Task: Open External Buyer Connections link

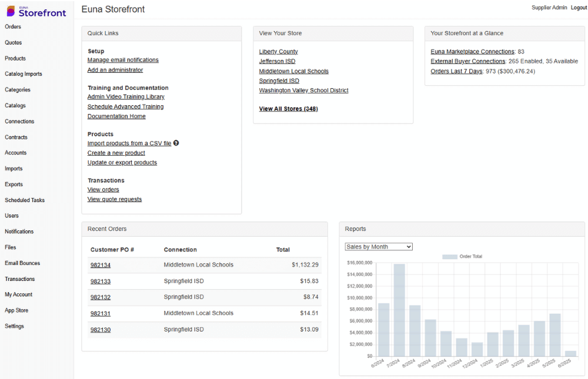Action: [x=468, y=61]
